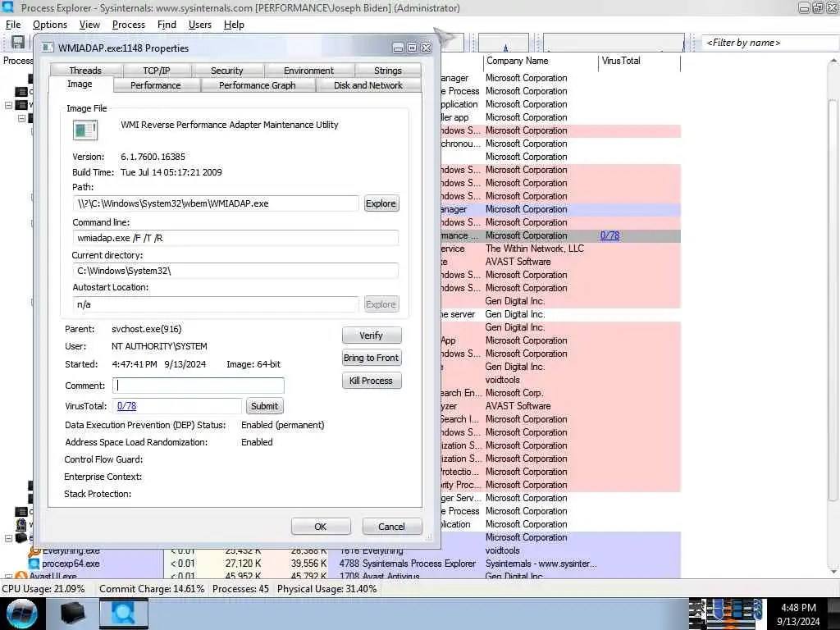Click the Physical Usage status entry
The image size is (840, 630).
pyautogui.click(x=326, y=589)
